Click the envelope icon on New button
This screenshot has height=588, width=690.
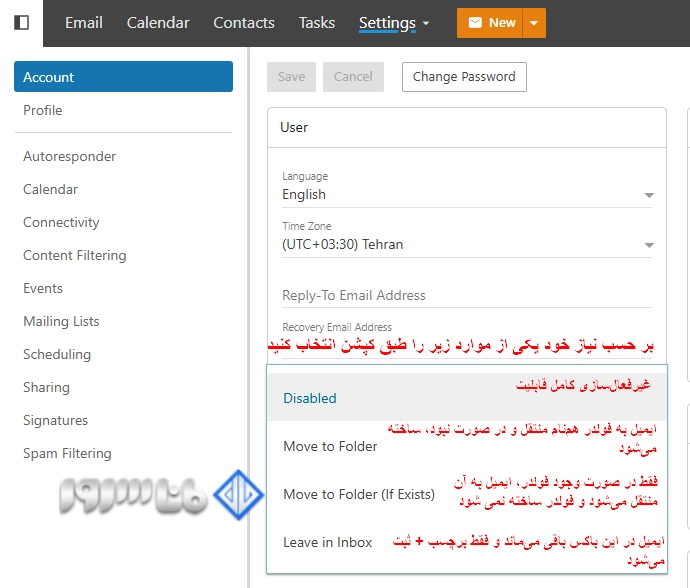[x=475, y=22]
